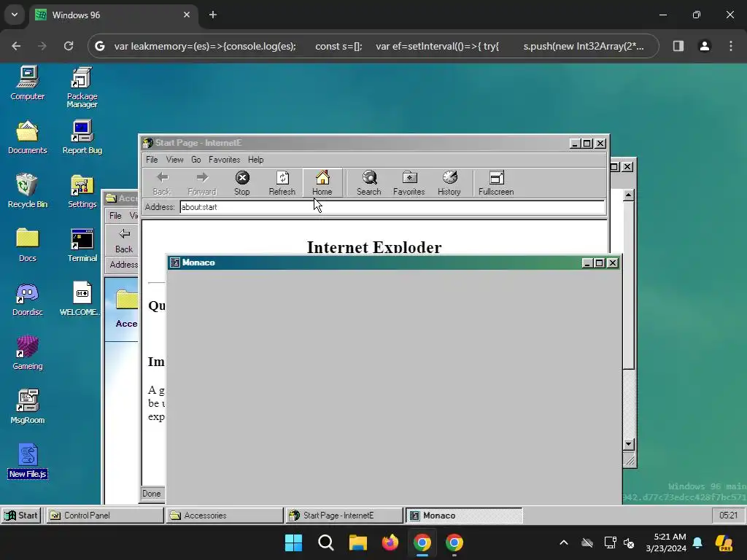747x560 pixels.
Task: Open File Explorer from Windows taskbar
Action: click(357, 542)
